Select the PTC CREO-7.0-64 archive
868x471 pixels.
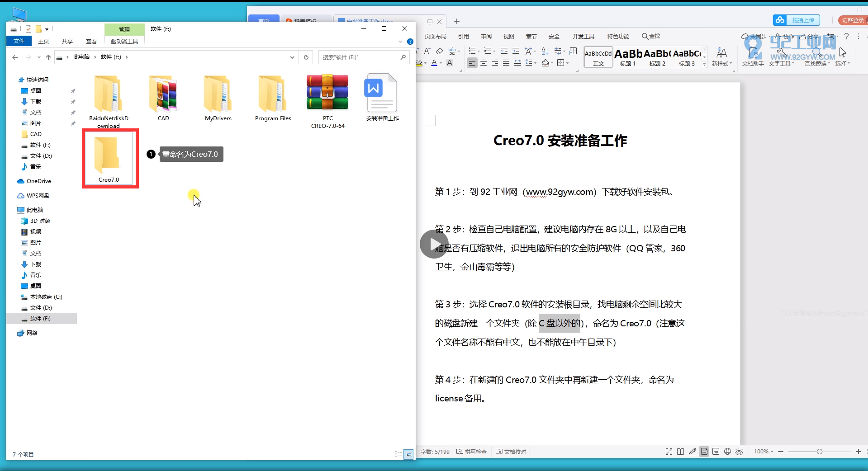coord(327,102)
